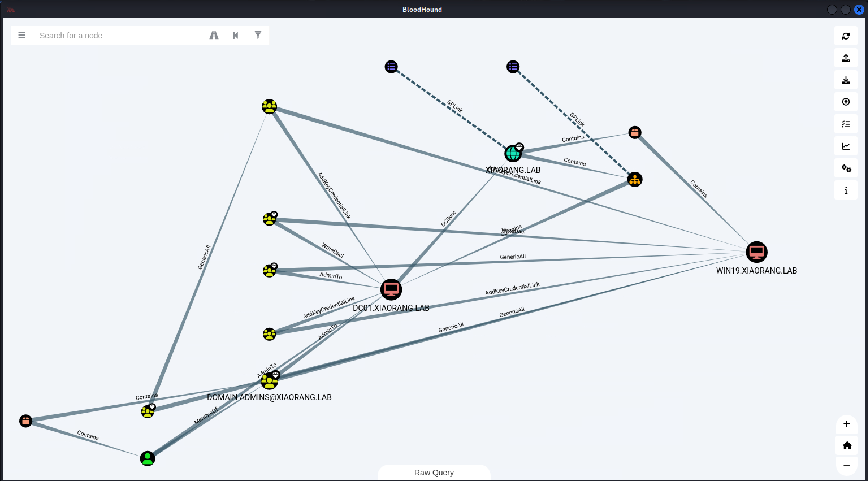Viewport: 868px width, 481px height.
Task: Close the BloodHound window
Action: (x=859, y=9)
